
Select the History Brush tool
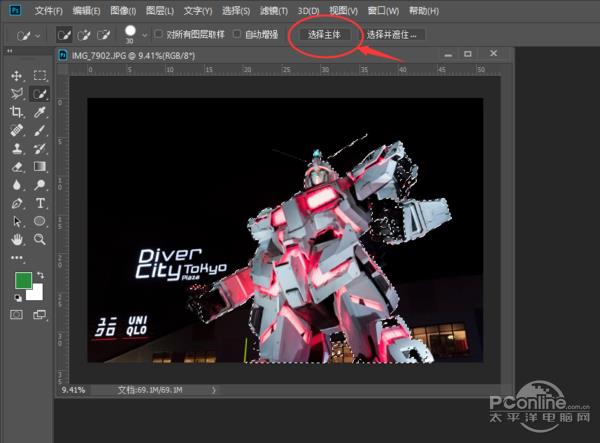click(x=39, y=148)
